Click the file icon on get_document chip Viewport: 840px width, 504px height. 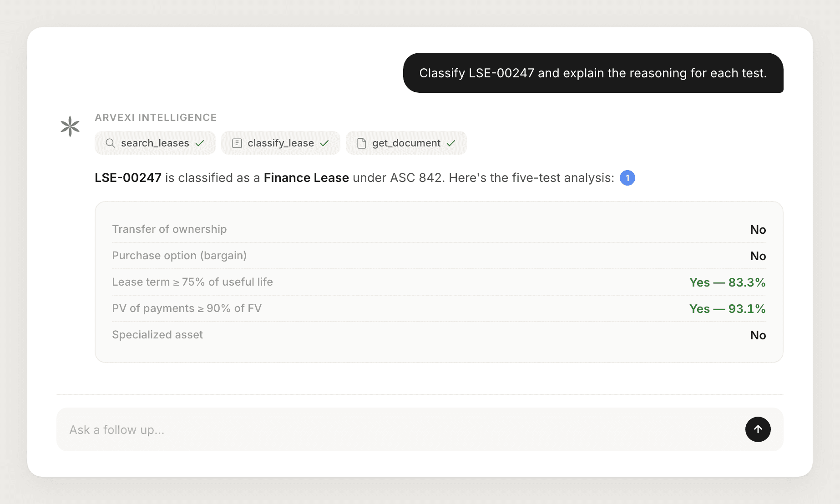tap(362, 143)
